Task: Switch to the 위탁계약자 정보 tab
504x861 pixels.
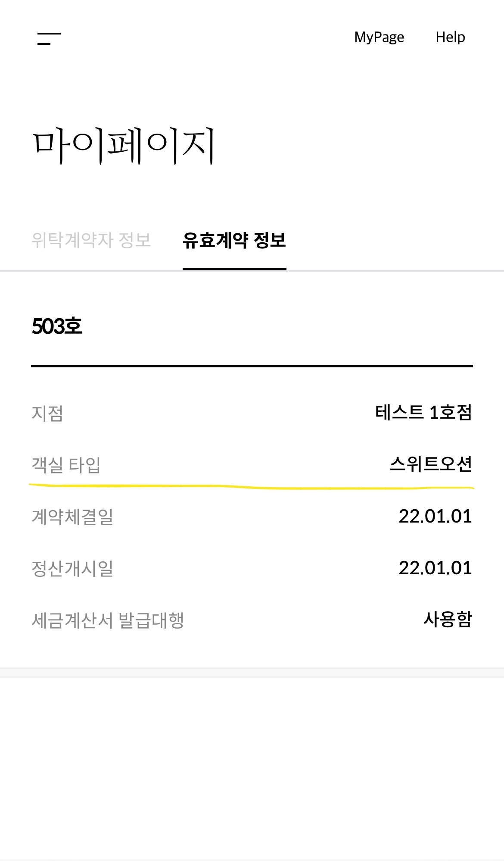Action: [91, 240]
